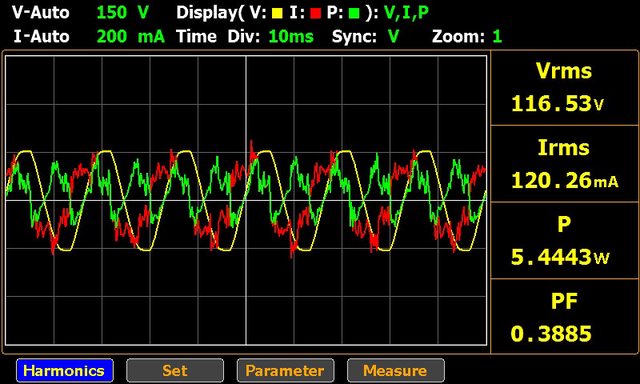Select the Vrms 116.53V reading panel
The height and width of the screenshot is (384, 640).
564,87
